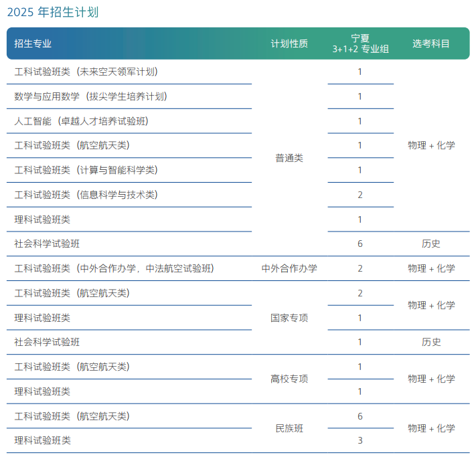Click 社会科学试验班 major under 国家专项
The height and width of the screenshot is (457, 476).
pos(47,343)
